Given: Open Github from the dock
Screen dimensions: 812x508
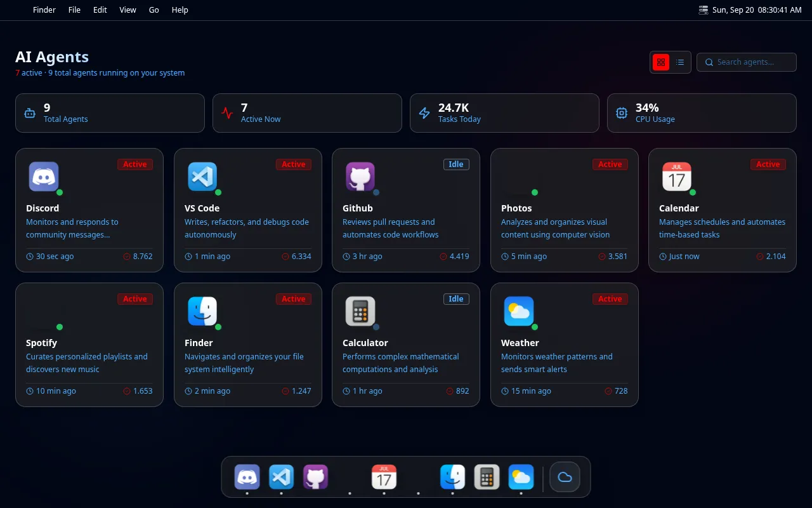Looking at the screenshot, I should (x=316, y=477).
